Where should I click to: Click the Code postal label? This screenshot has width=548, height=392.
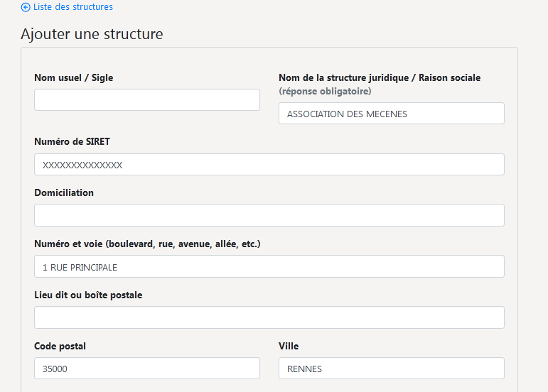(60, 347)
